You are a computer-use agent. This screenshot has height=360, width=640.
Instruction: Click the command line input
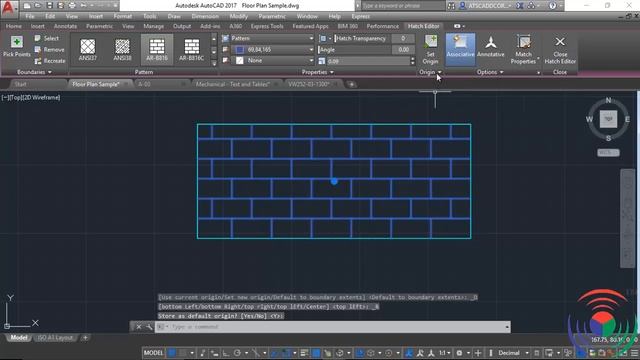[333, 327]
